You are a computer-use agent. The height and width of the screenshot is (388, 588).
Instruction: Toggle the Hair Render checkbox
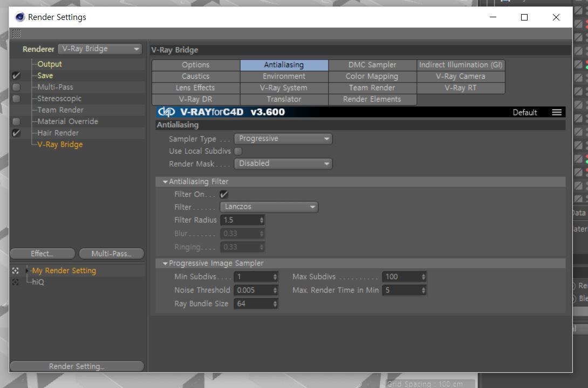click(16, 133)
